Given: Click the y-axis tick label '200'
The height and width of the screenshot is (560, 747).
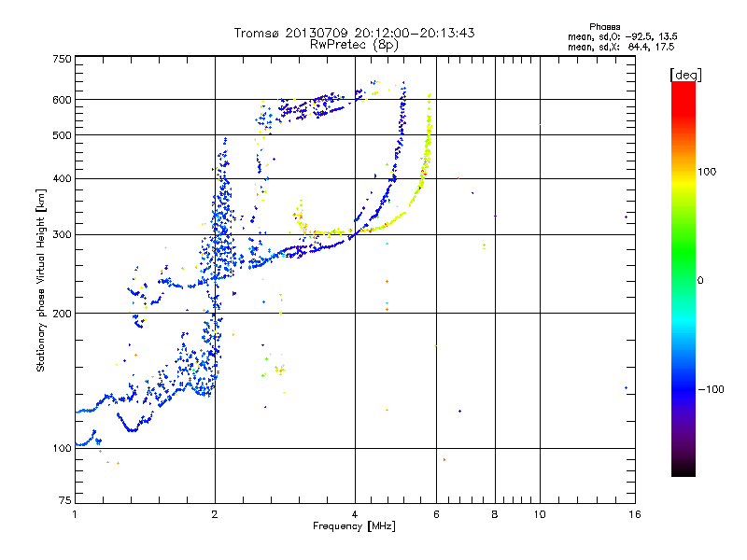Looking at the screenshot, I should (x=62, y=314).
